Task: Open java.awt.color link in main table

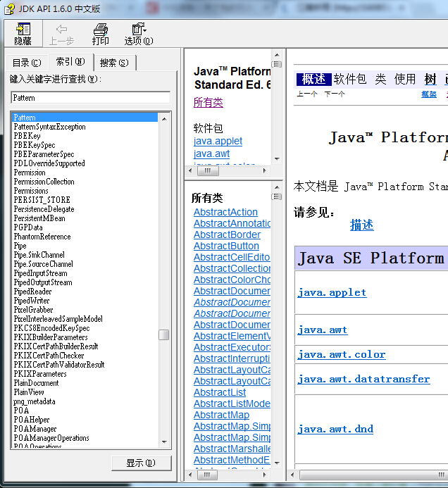Action: [x=342, y=354]
